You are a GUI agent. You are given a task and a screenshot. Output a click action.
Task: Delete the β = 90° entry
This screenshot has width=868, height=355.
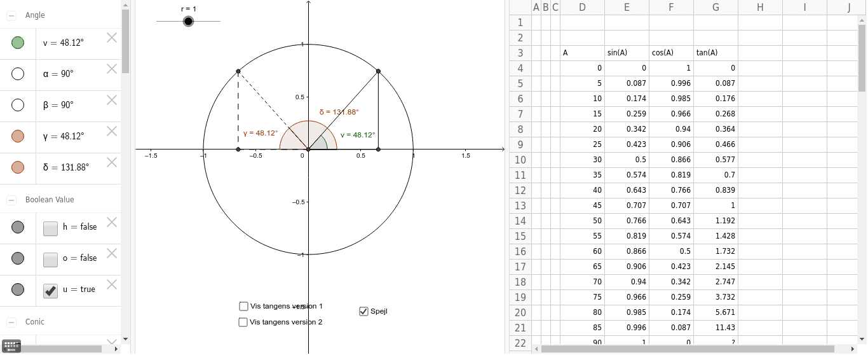[112, 100]
